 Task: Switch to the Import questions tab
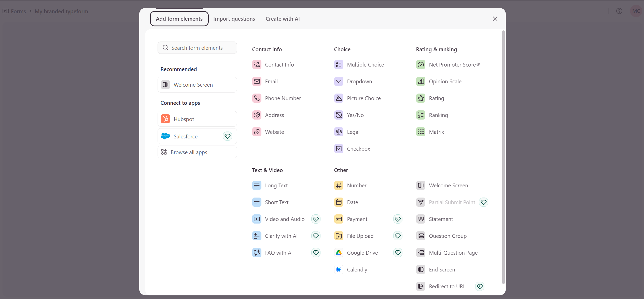pos(234,19)
